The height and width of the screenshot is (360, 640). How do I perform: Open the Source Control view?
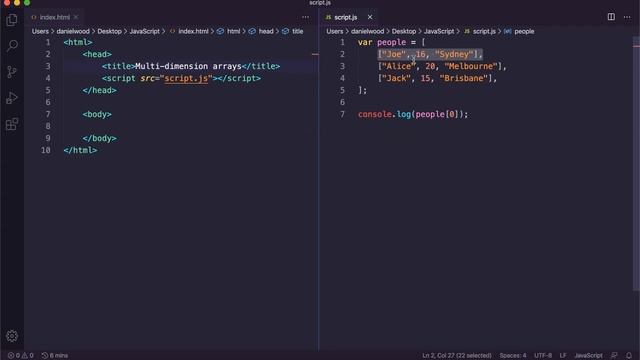[x=12, y=72]
